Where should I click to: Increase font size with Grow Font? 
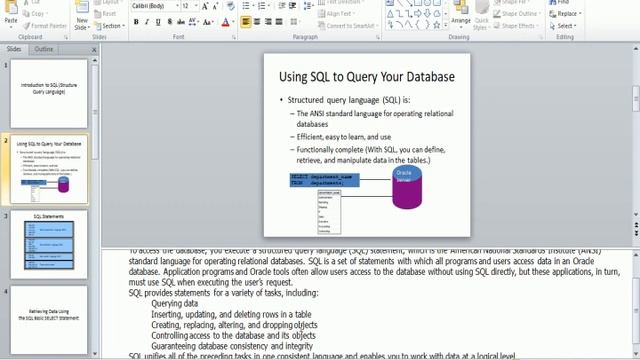205,6
